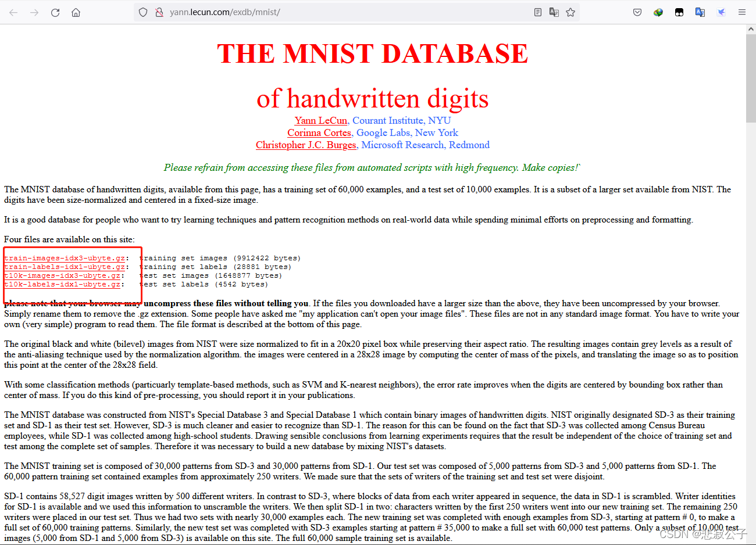
Task: Click 'training set images (9912422 bytes)' text
Action: [x=220, y=258]
